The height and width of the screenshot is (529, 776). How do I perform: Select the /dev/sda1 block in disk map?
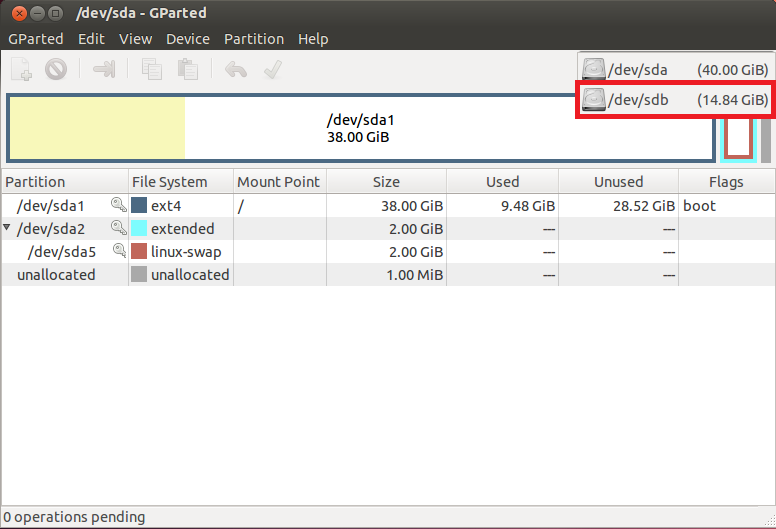[x=361, y=128]
